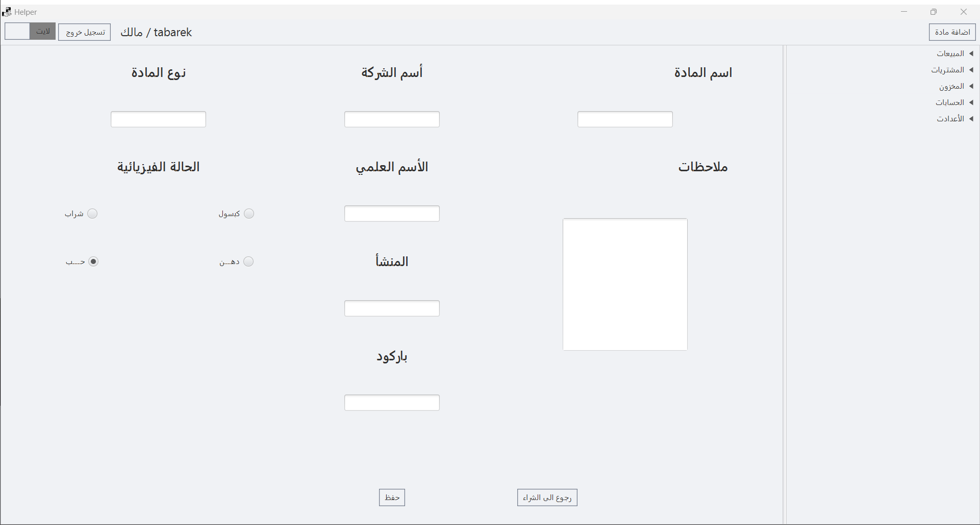Save the form with حفظ button
980x525 pixels.
[392, 497]
